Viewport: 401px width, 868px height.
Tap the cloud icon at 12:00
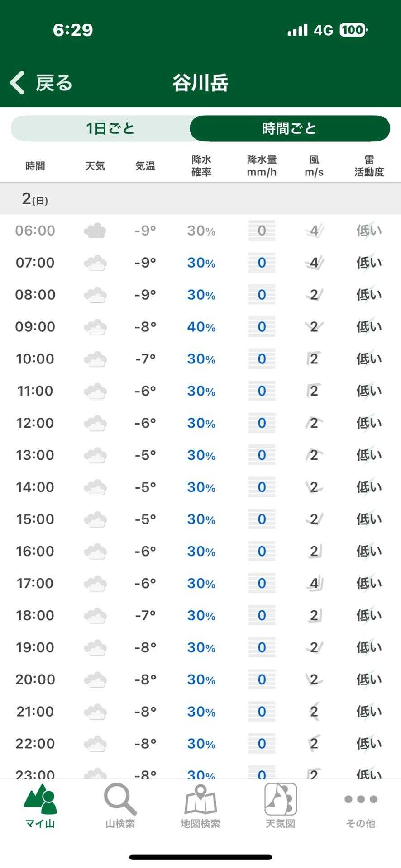[95, 423]
